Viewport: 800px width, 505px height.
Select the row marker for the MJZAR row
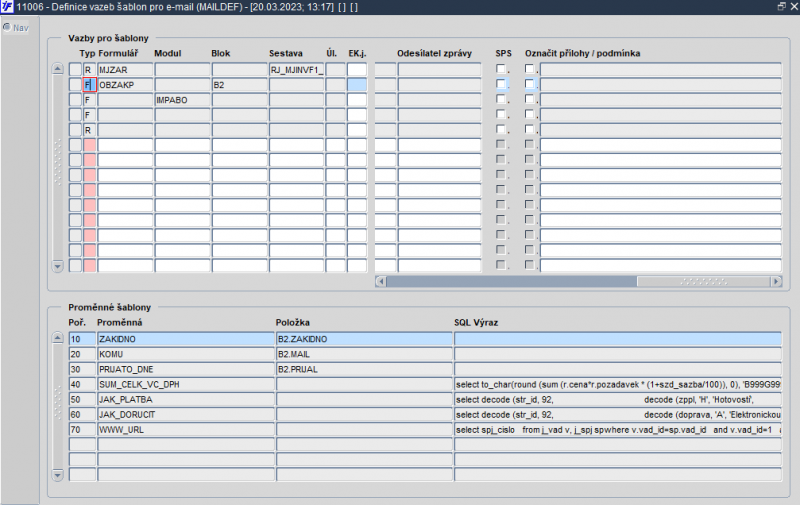pos(75,70)
